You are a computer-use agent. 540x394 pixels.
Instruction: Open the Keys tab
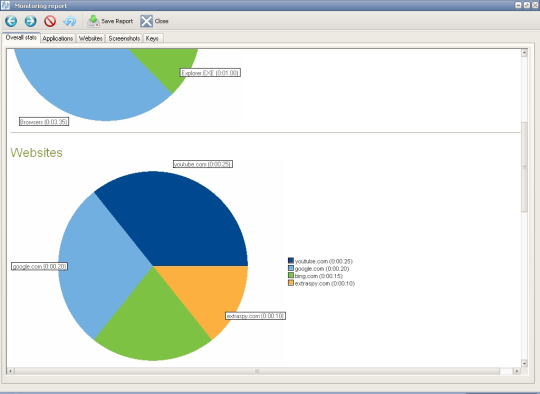(152, 38)
